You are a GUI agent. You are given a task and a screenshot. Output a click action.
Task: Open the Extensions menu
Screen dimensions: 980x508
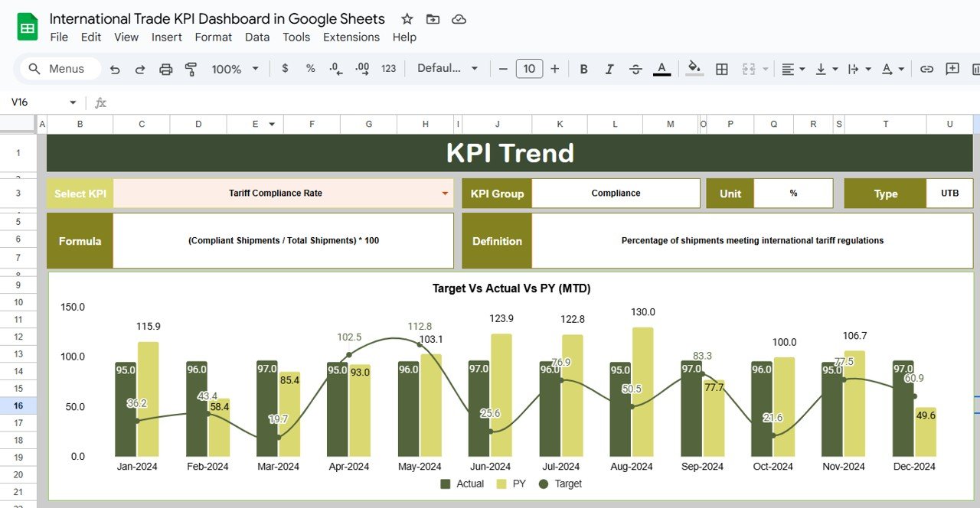(351, 37)
